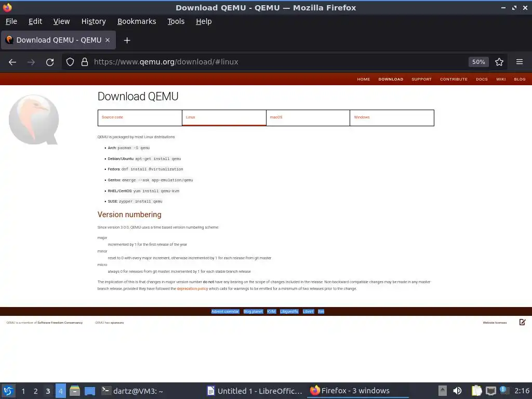Image resolution: width=532 pixels, height=399 pixels.
Task: Open the volume control tray icon
Action: (457, 391)
